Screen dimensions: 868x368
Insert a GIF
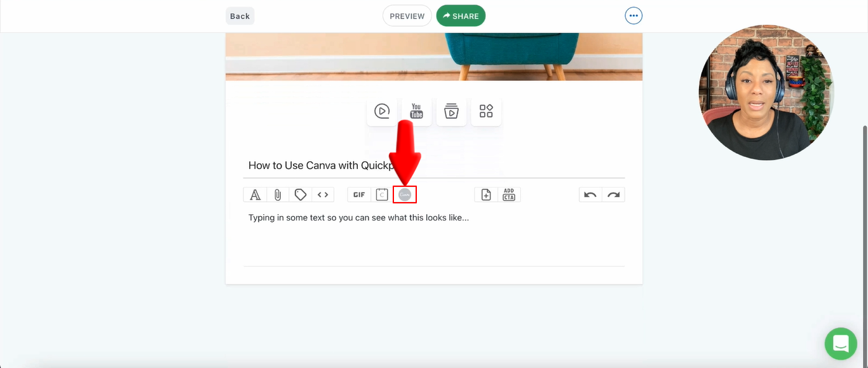click(x=359, y=195)
